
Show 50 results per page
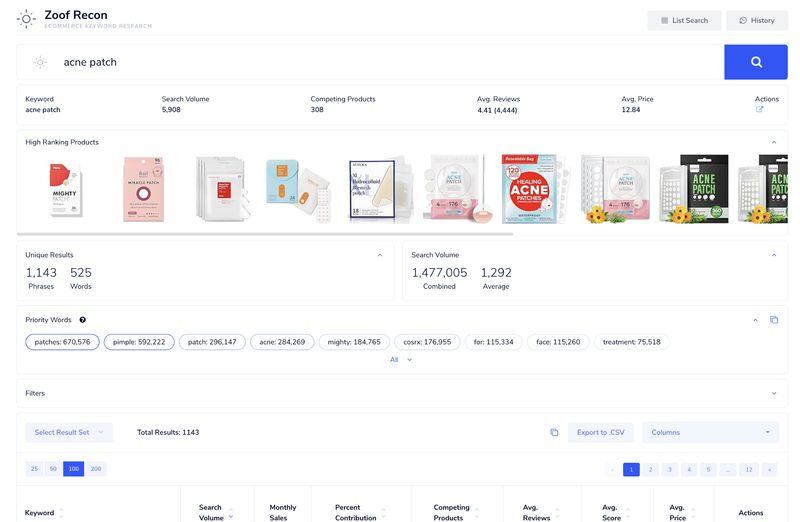tap(53, 469)
